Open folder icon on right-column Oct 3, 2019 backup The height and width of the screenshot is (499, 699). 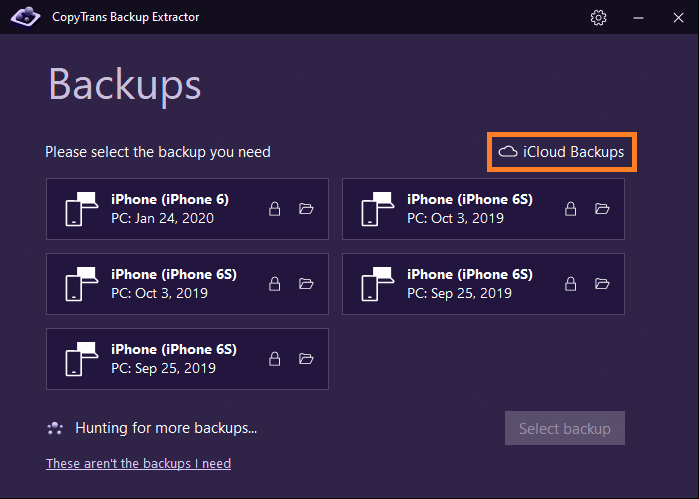pos(602,208)
